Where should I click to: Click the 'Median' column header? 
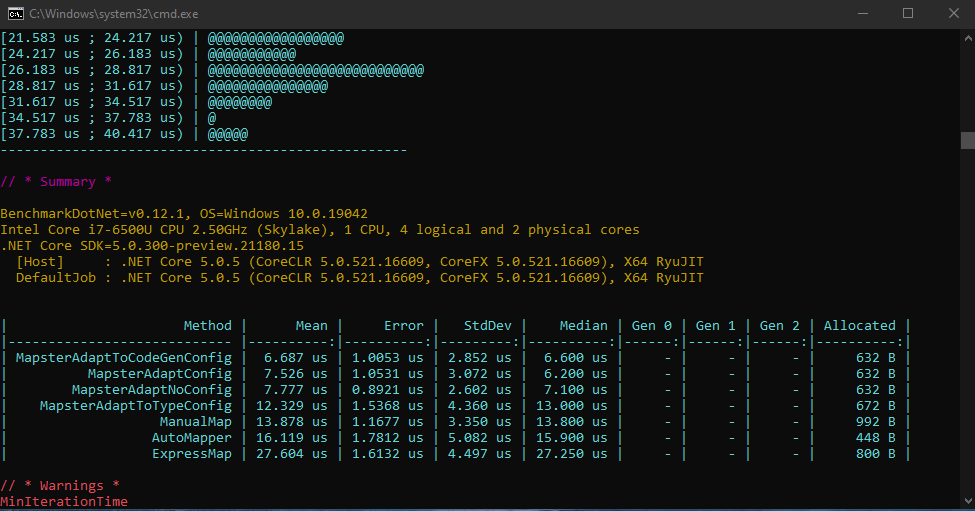583,326
